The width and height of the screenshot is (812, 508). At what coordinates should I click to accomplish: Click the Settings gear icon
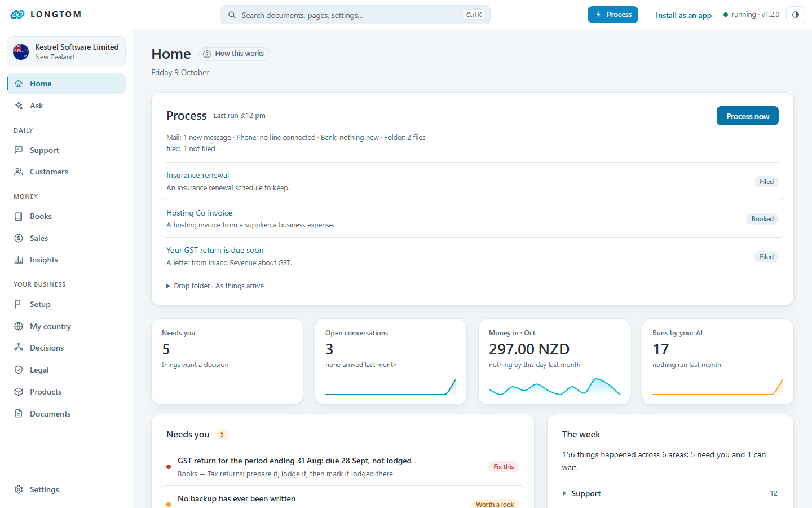point(19,489)
